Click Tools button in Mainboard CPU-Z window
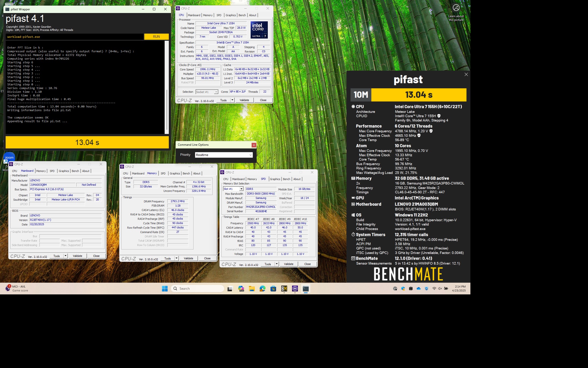The height and width of the screenshot is (368, 588). (57, 256)
